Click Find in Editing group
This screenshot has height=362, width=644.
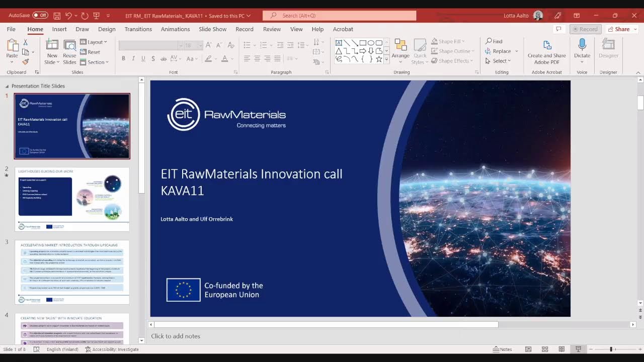click(x=494, y=41)
